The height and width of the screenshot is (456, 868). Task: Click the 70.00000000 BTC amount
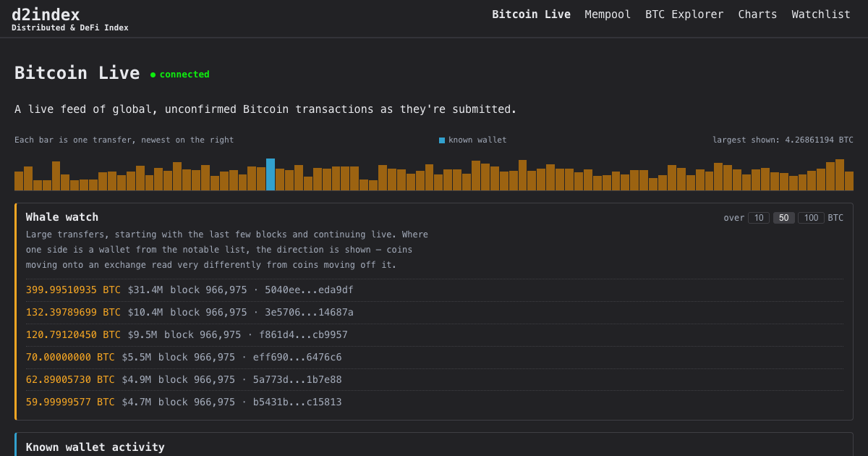point(70,358)
